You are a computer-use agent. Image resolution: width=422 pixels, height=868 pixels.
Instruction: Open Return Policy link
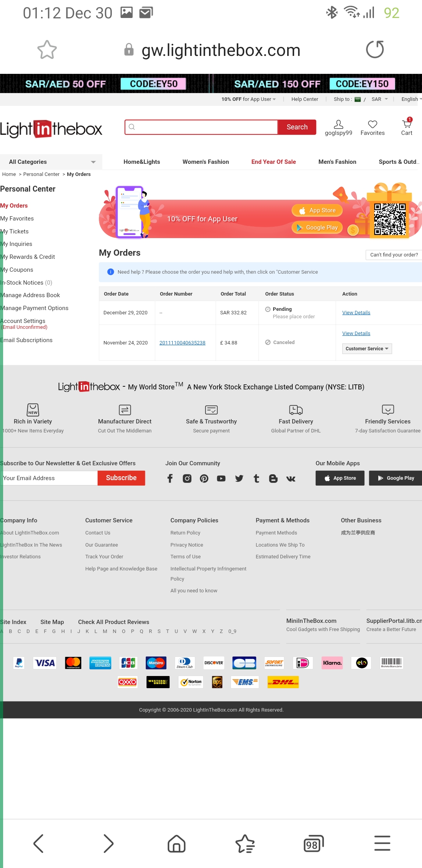pyautogui.click(x=185, y=533)
